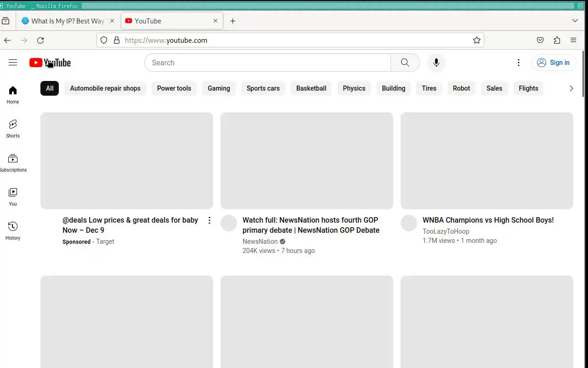Switch to What Is My IP tab

[68, 21]
